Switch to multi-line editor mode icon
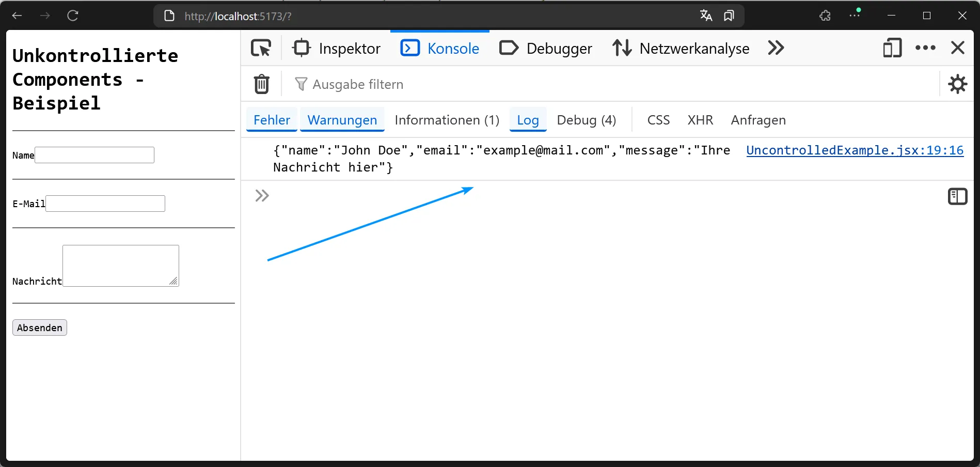This screenshot has height=467, width=980. coord(957,196)
